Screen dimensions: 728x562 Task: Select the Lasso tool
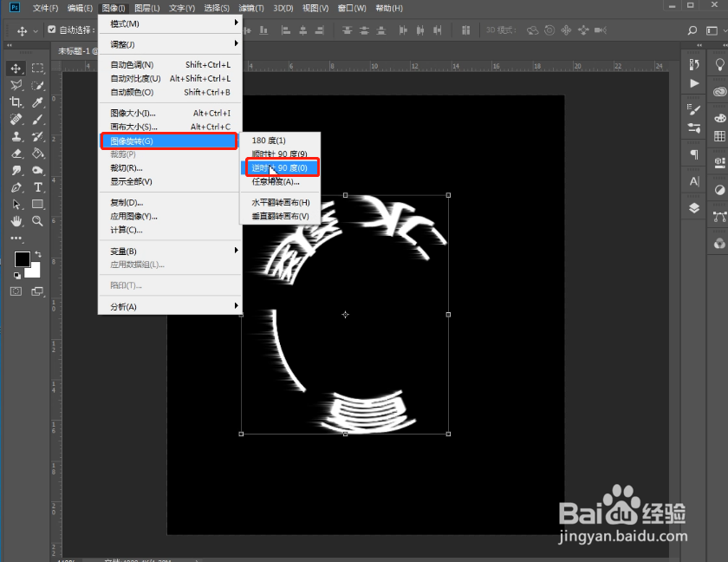click(x=16, y=86)
